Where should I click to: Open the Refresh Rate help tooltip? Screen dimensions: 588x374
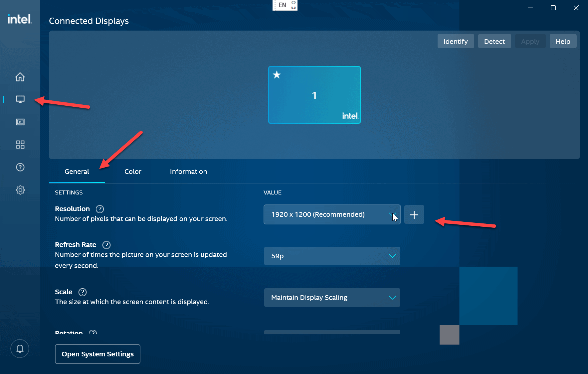click(x=106, y=245)
